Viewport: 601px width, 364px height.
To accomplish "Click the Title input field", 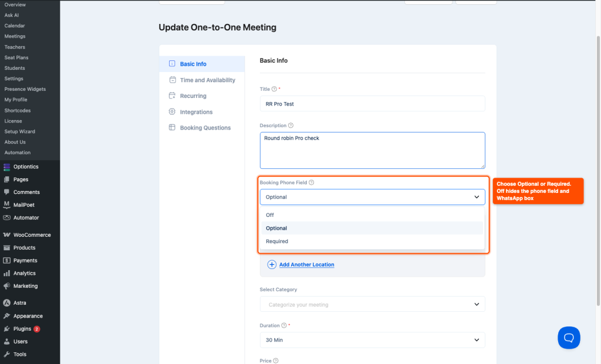I will pyautogui.click(x=372, y=104).
